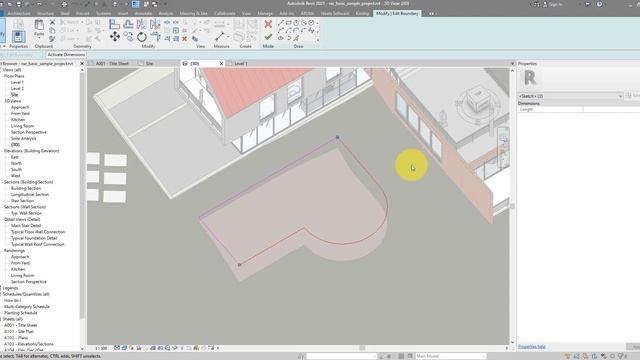Select the North elevation in browser

16,163
